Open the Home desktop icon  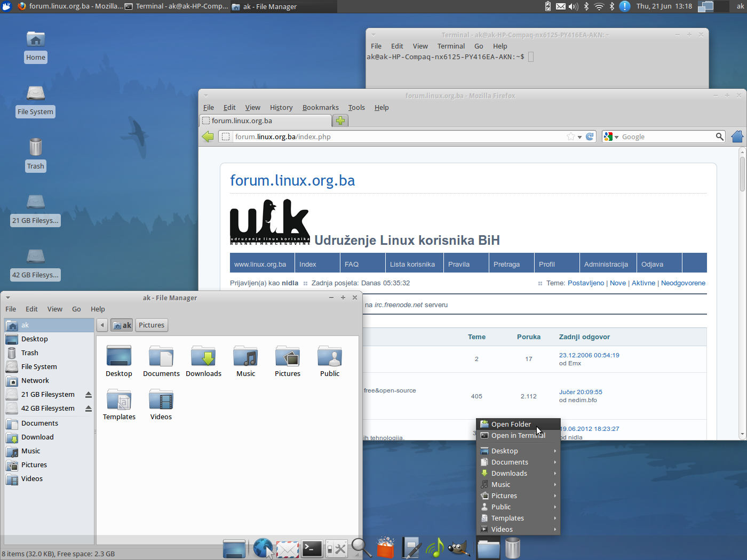click(36, 46)
